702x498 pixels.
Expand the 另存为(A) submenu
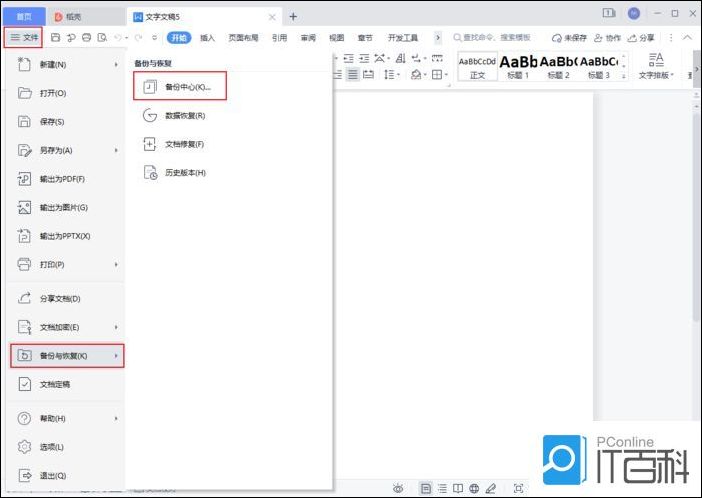116,150
